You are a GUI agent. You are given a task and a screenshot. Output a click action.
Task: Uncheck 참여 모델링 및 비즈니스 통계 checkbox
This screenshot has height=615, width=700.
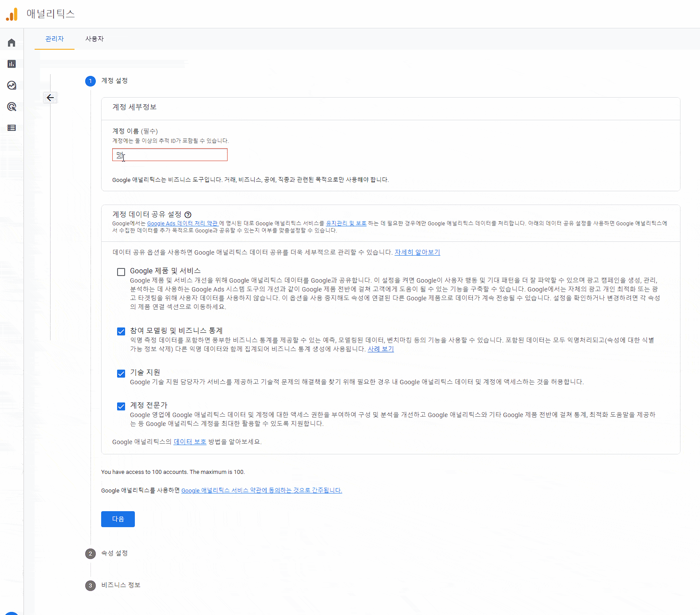121,331
